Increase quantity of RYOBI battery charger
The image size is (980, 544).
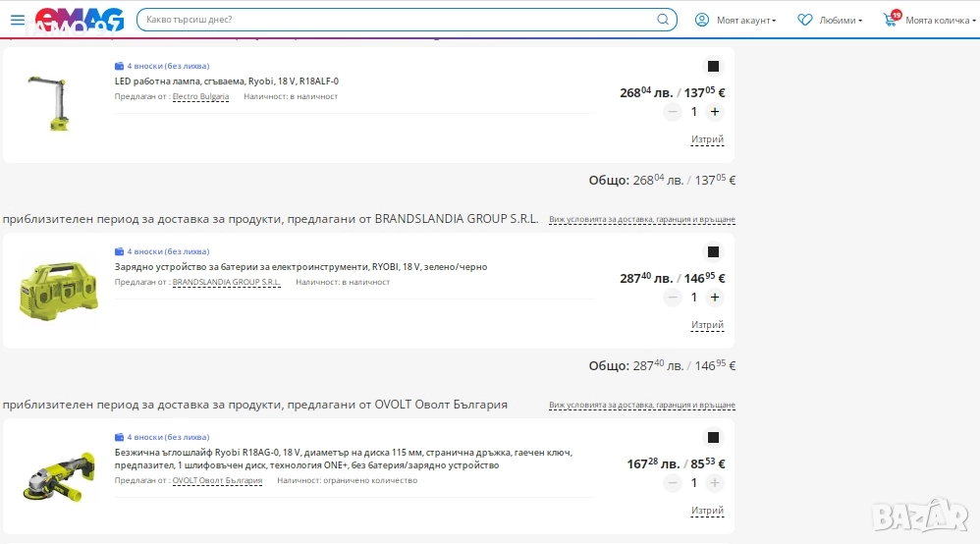tap(715, 298)
